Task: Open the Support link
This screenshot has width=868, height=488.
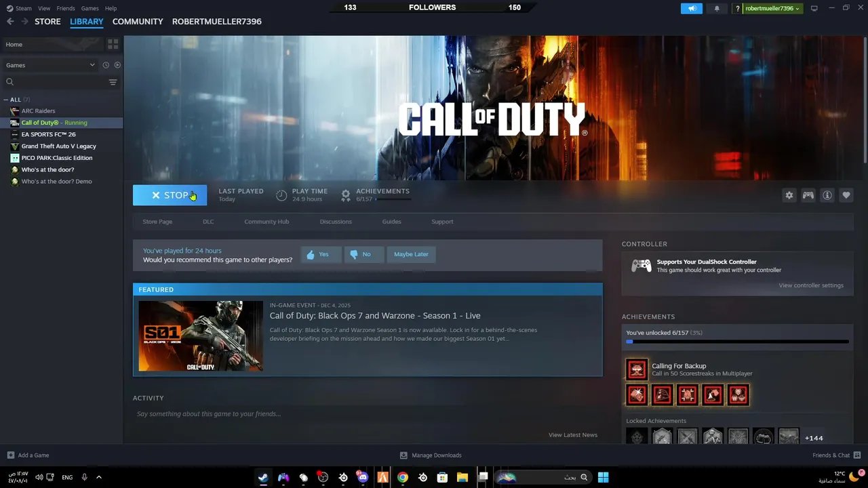Action: 442,222
